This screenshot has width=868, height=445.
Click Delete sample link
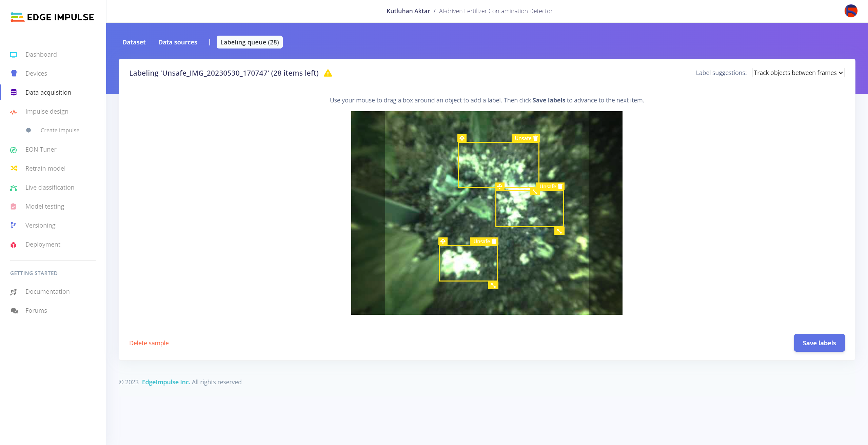pos(149,343)
